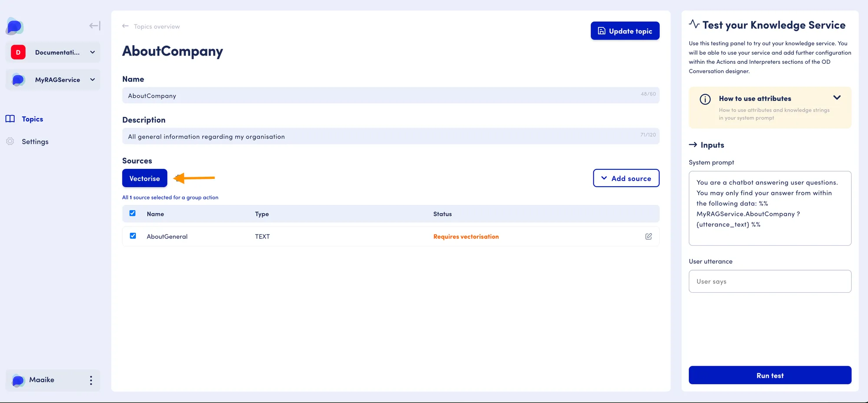Click the Topics book icon
This screenshot has height=403, width=868.
(10, 119)
